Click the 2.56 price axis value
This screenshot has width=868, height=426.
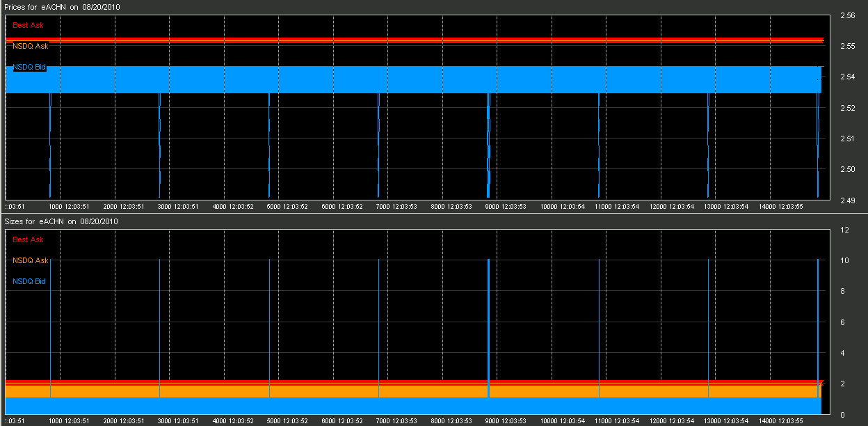point(847,15)
